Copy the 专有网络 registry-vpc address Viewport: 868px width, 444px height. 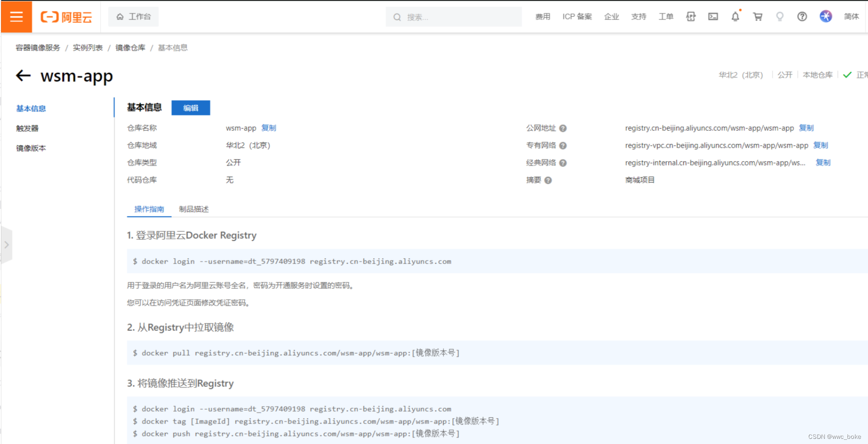pos(820,145)
